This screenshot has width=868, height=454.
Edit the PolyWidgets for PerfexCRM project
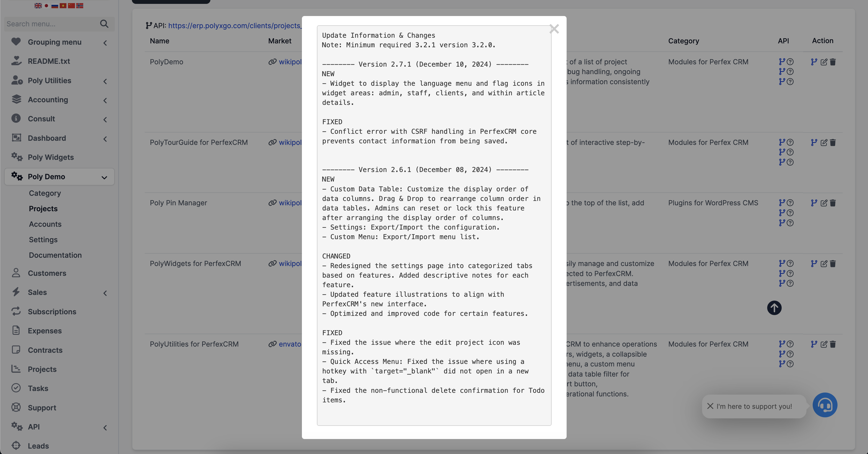[x=824, y=263]
